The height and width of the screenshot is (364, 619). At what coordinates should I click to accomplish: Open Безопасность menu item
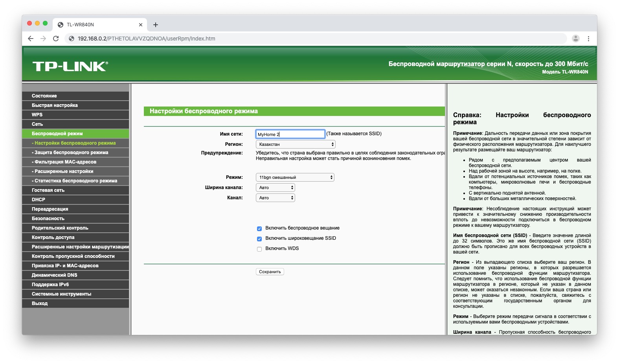pyautogui.click(x=75, y=219)
